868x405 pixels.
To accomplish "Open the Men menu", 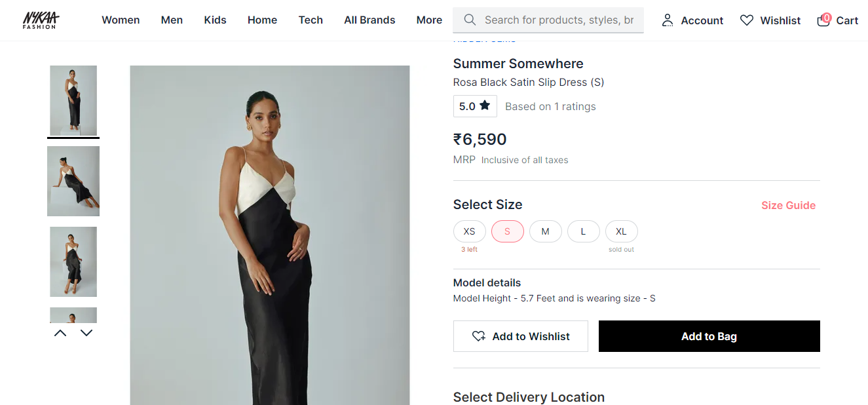I will pyautogui.click(x=172, y=20).
